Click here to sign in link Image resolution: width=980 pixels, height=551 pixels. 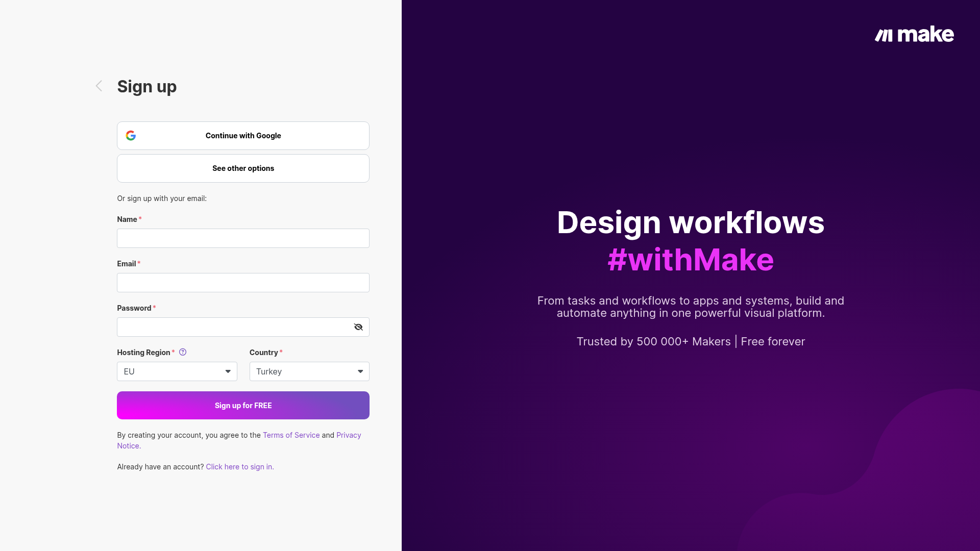click(240, 467)
